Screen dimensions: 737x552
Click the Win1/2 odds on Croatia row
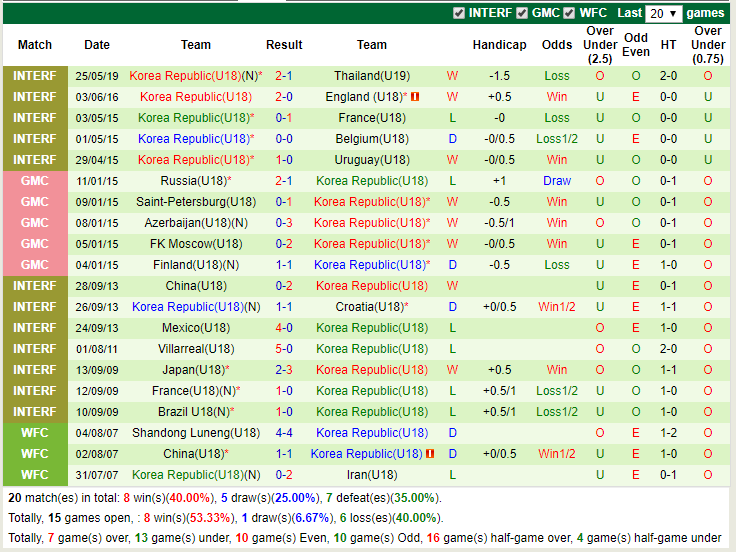point(557,307)
